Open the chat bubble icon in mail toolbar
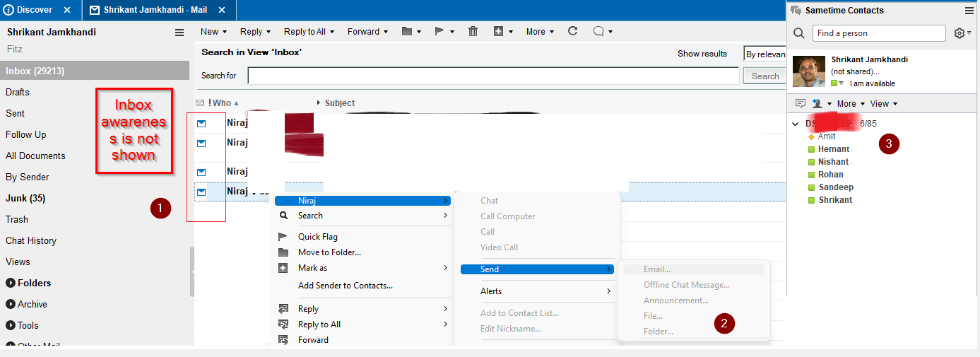The image size is (980, 357). (598, 32)
